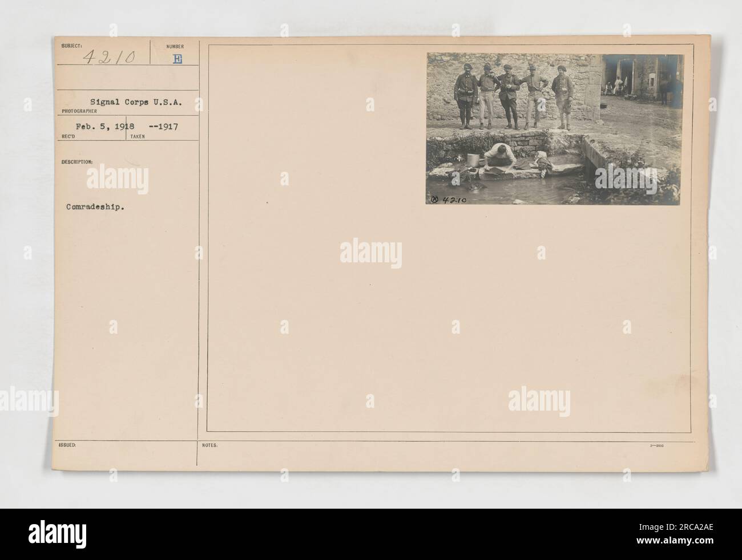Click the ISSUED label at card bottom

[65, 446]
